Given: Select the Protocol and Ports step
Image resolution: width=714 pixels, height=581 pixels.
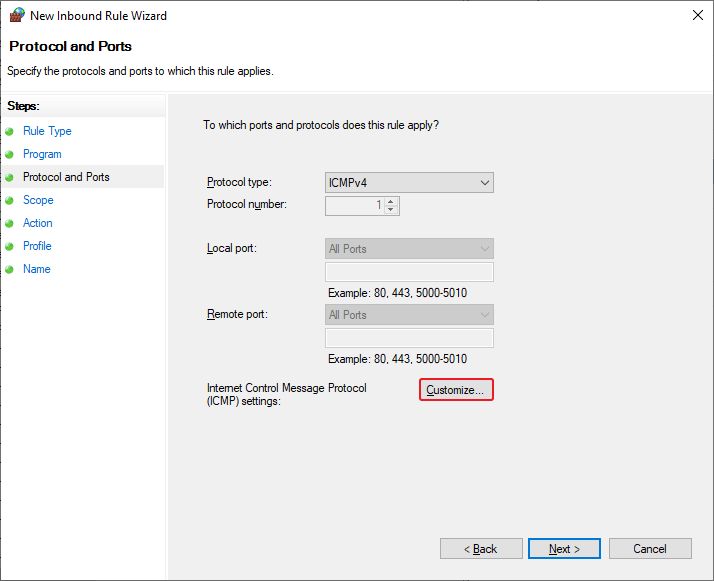Looking at the screenshot, I should point(66,177).
